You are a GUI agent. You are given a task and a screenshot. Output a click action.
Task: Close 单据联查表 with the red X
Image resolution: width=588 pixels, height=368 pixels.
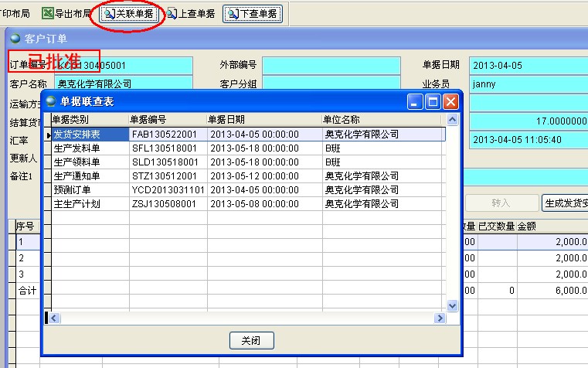pyautogui.click(x=451, y=101)
